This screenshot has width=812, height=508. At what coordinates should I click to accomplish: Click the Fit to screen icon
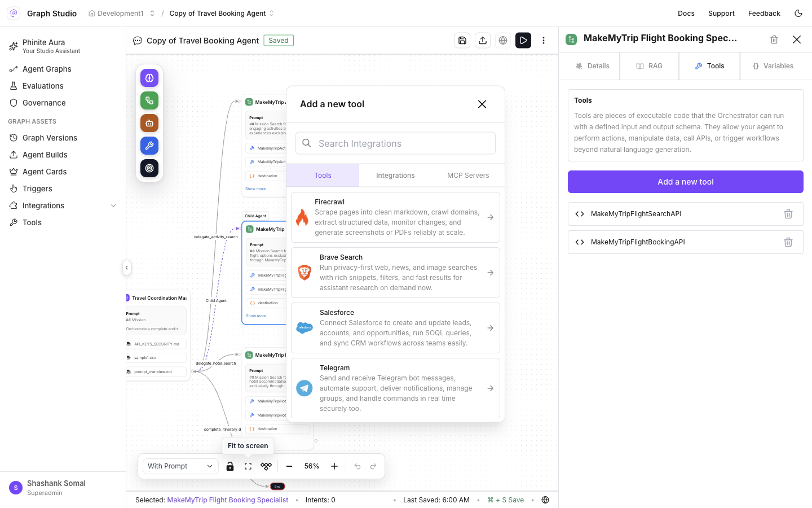click(248, 466)
